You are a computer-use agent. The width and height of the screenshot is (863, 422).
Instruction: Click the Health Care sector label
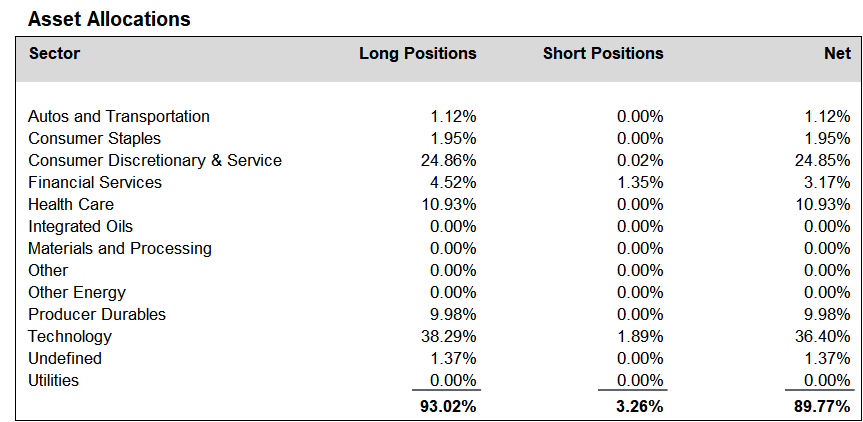[71, 205]
